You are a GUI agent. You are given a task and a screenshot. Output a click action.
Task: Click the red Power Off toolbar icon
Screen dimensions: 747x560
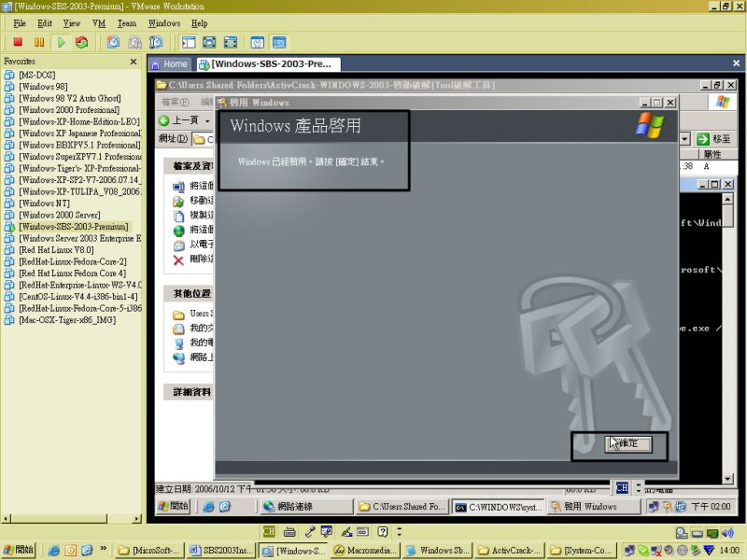coord(18,42)
